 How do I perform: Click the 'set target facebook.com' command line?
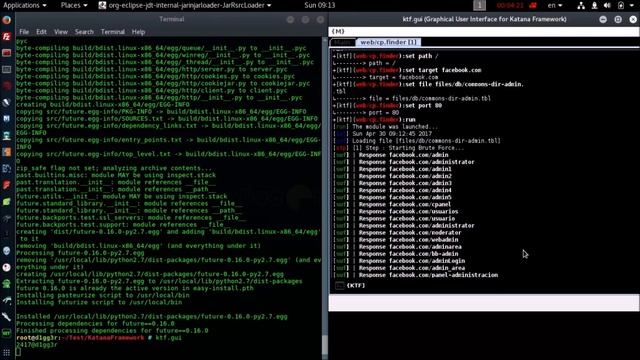tap(407, 70)
